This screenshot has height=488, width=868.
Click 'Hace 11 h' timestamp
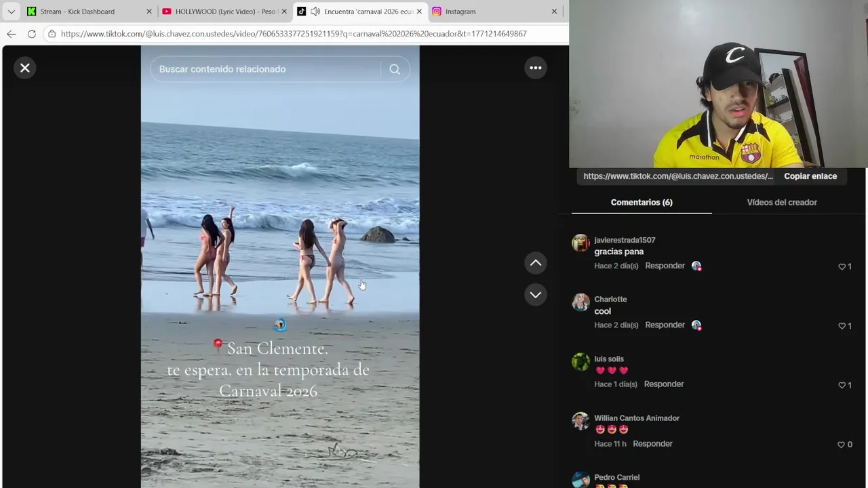click(610, 444)
